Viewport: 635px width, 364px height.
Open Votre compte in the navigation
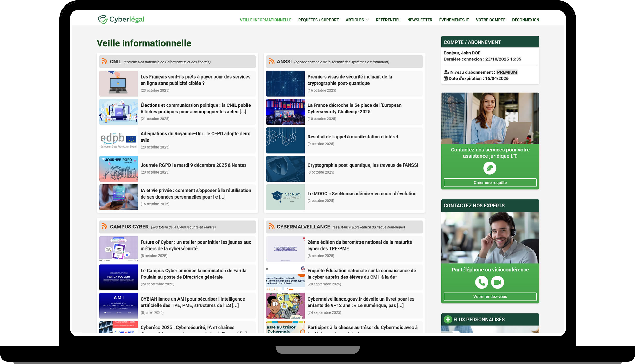pyautogui.click(x=491, y=20)
